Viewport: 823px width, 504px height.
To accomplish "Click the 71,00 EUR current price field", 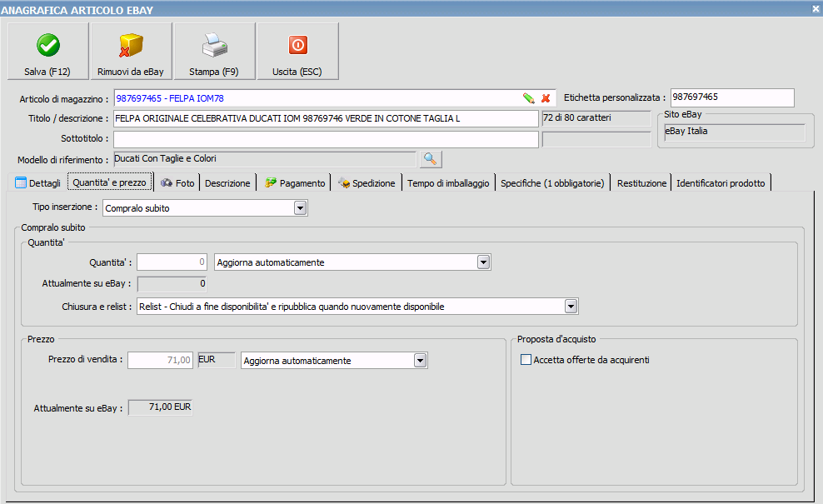I will 161,407.
